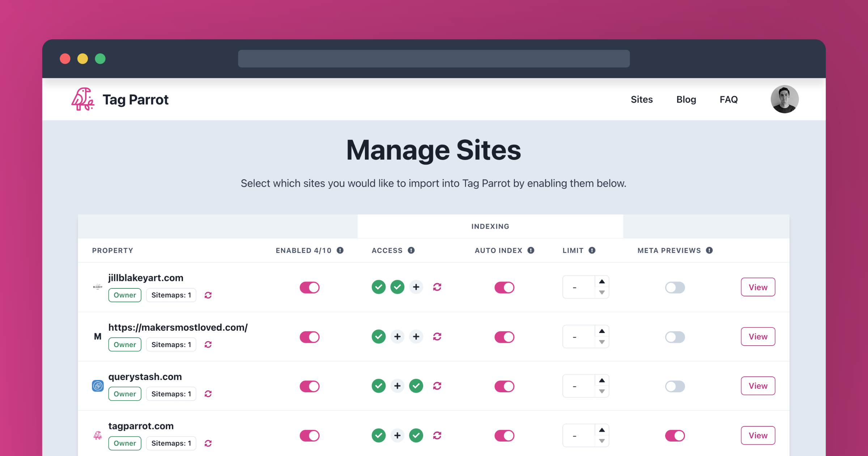Click second green access check for jillblakeyart.com
Image resolution: width=868 pixels, height=456 pixels.
pyautogui.click(x=397, y=287)
